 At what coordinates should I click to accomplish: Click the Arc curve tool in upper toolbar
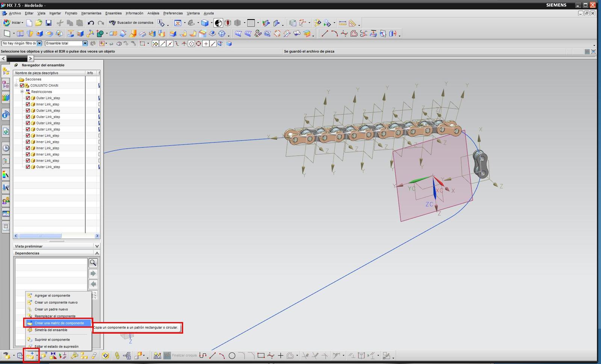tap(334, 34)
